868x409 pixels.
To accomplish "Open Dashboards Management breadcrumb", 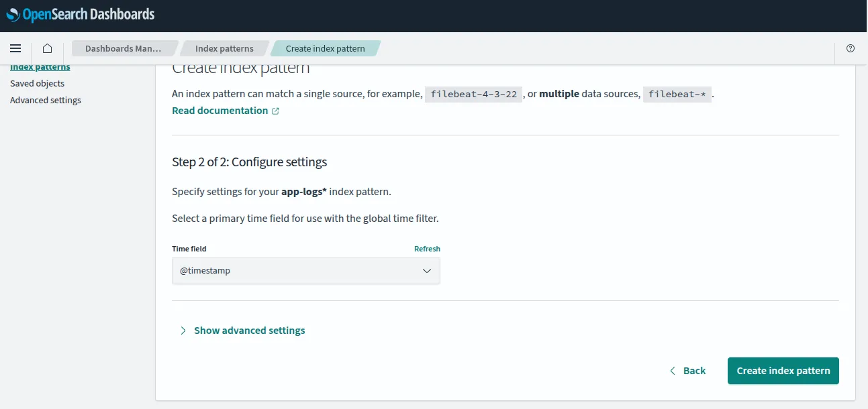I will (123, 48).
